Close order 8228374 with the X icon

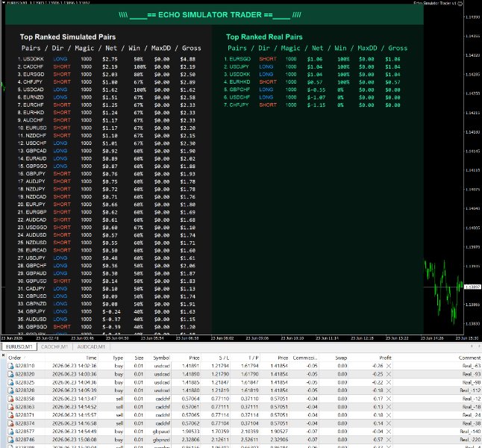click(x=389, y=423)
